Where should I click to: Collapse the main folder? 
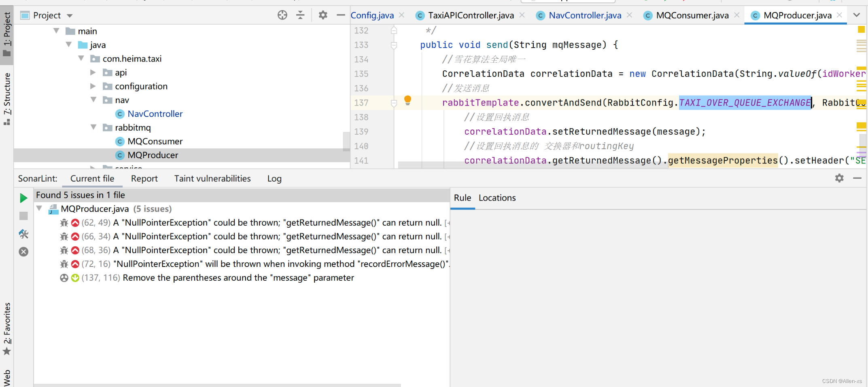coord(56,31)
